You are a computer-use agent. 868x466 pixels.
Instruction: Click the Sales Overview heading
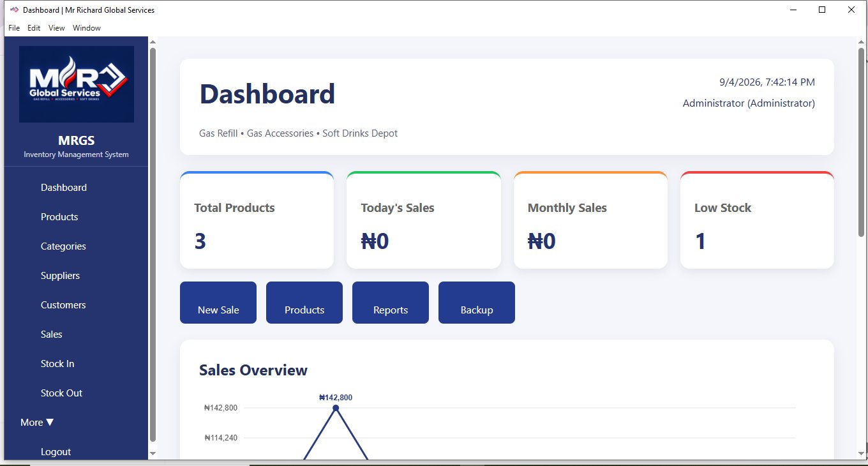[253, 370]
